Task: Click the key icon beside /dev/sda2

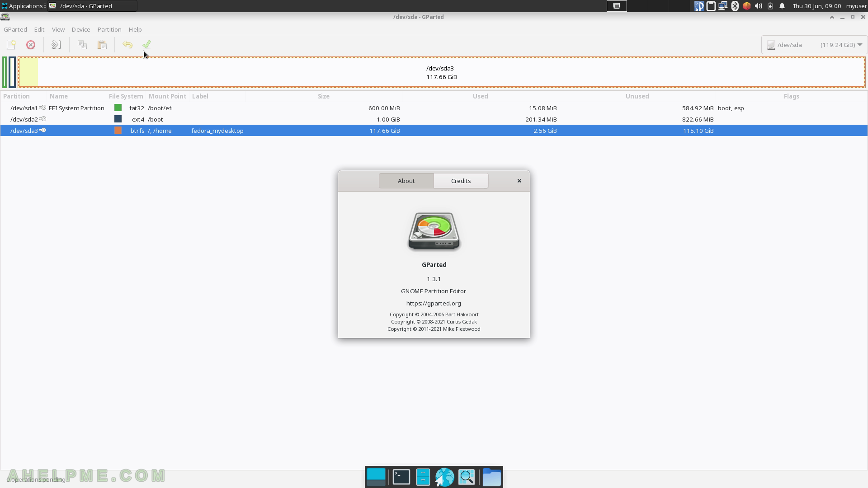Action: (42, 119)
